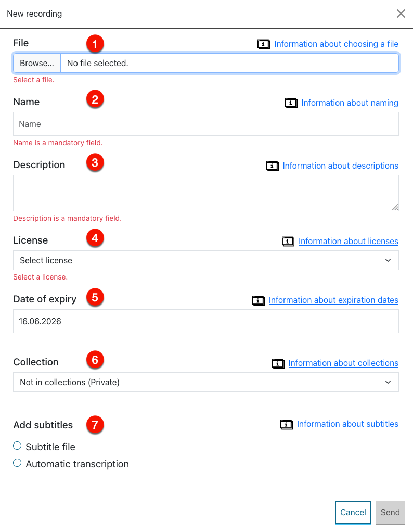Viewport: 413px width, 532px height.
Task: Click inside the Description text area
Action: pyautogui.click(x=206, y=193)
